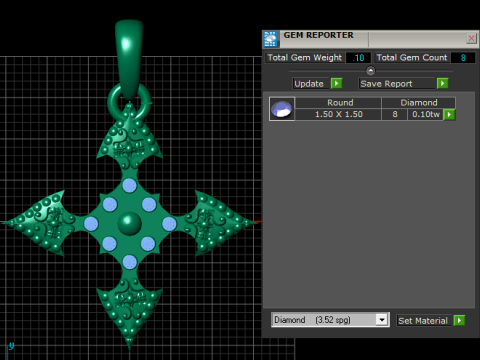Click the Set Material button label
Screen dimensions: 480x360
(424, 321)
